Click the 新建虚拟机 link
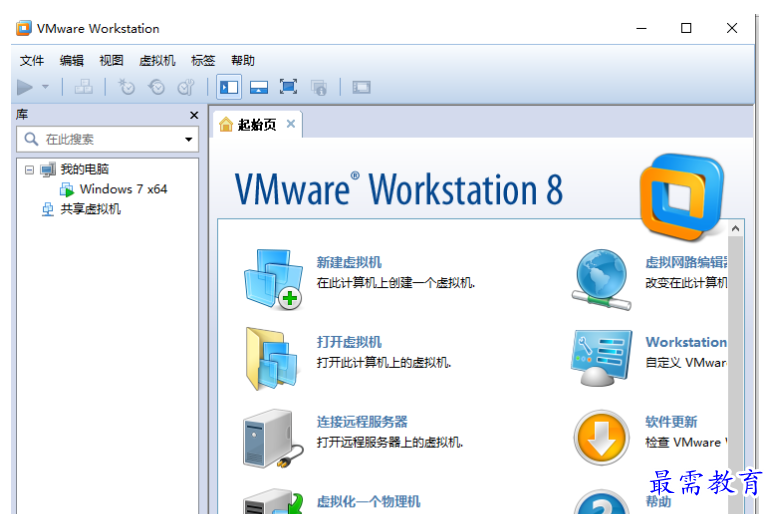The image size is (771, 514). pos(349,262)
